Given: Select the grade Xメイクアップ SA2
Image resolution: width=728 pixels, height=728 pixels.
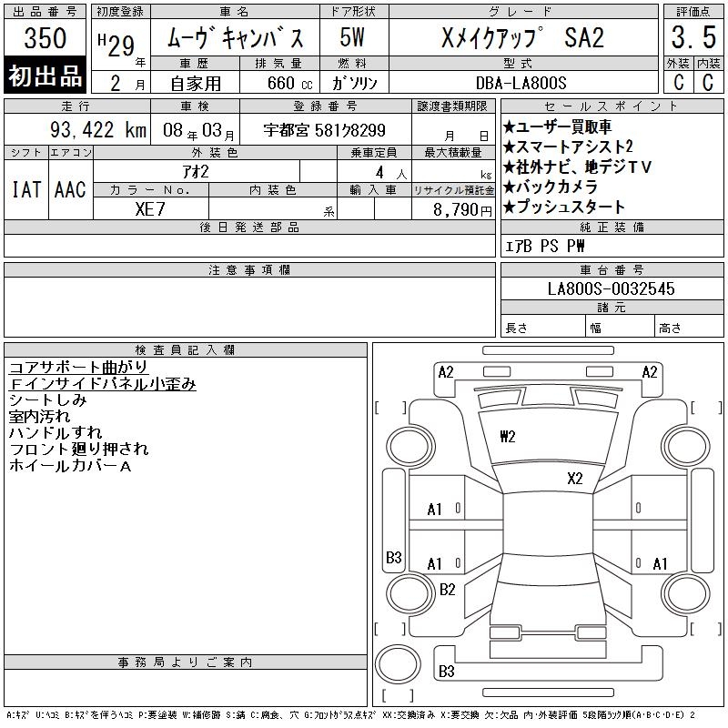Looking at the screenshot, I should click(x=522, y=37).
